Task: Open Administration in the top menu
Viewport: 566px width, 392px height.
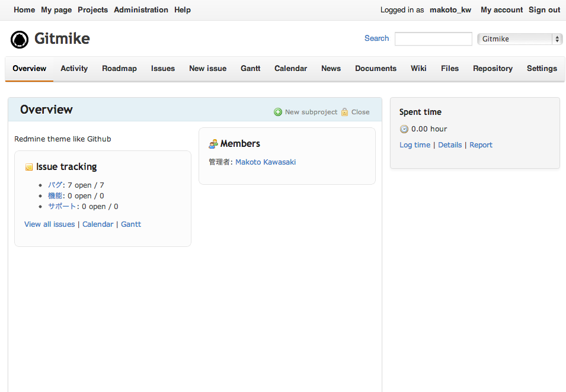Action: point(141,9)
